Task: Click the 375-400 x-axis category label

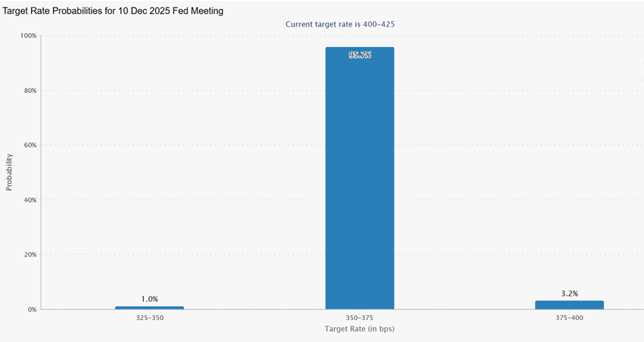Action: pyautogui.click(x=569, y=318)
